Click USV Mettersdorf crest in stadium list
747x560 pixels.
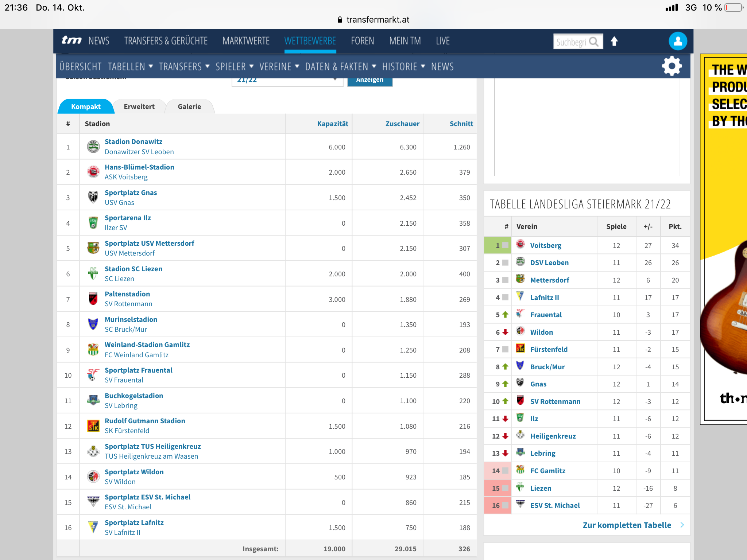pos(93,248)
